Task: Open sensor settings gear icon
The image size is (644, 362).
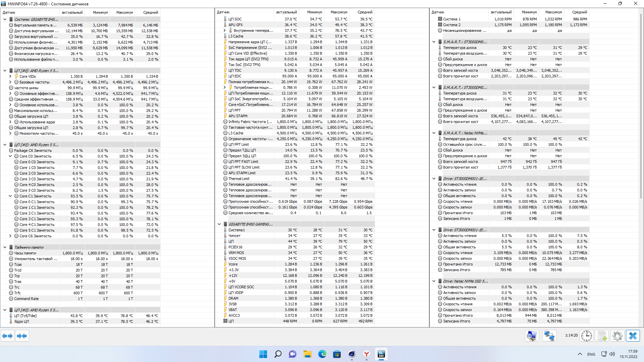Action: (x=617, y=336)
